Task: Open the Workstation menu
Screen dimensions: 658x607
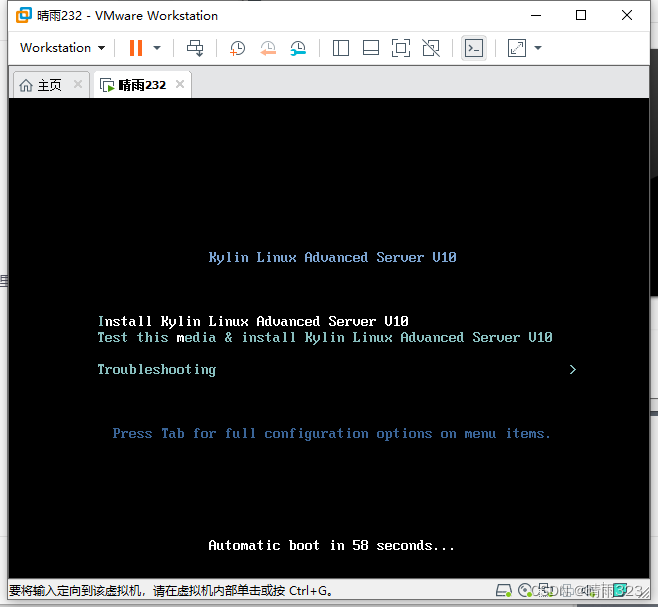Action: coord(62,48)
